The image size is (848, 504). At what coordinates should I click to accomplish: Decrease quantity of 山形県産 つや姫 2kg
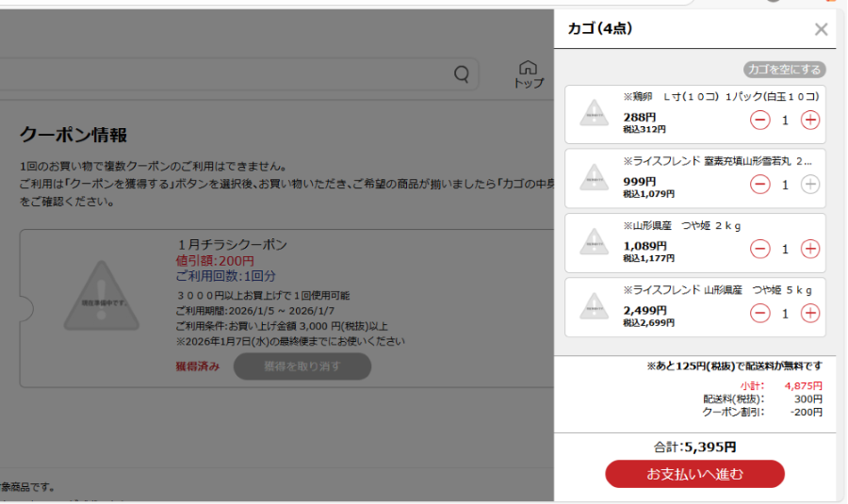point(759,249)
